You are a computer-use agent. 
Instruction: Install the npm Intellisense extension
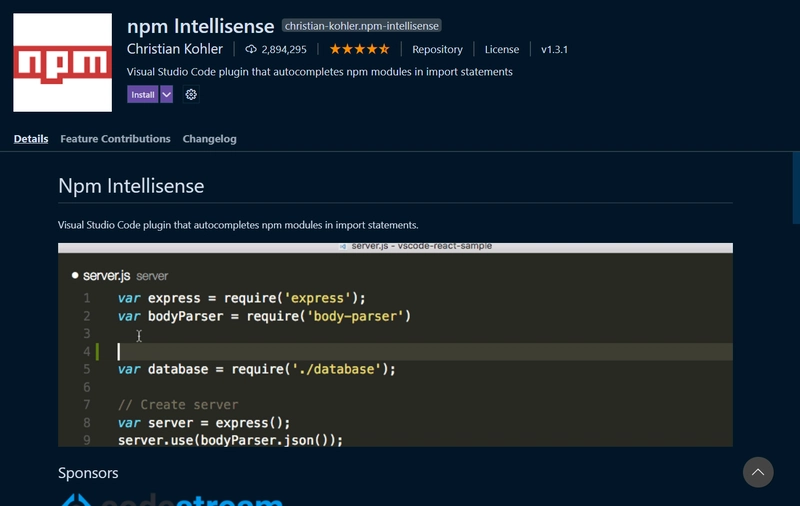pos(142,94)
